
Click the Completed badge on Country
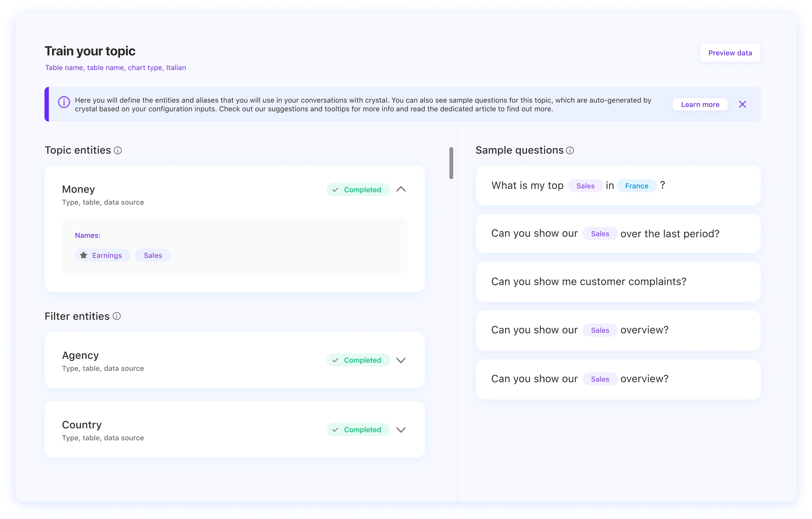tap(358, 429)
